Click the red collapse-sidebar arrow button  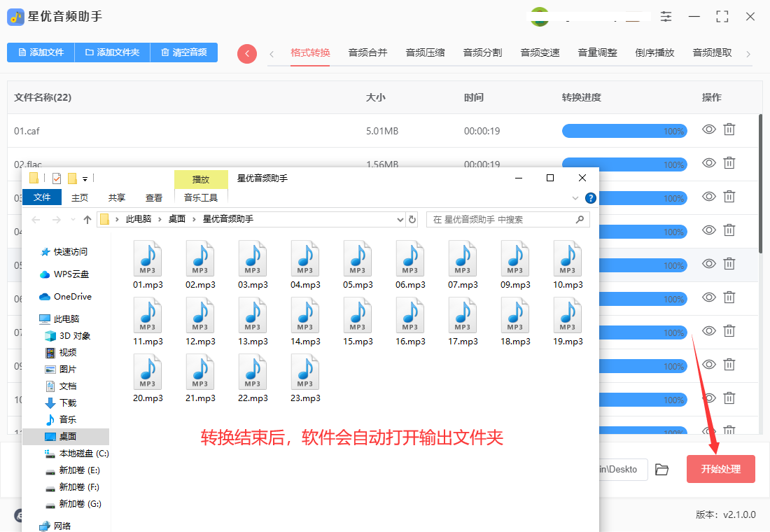click(247, 53)
